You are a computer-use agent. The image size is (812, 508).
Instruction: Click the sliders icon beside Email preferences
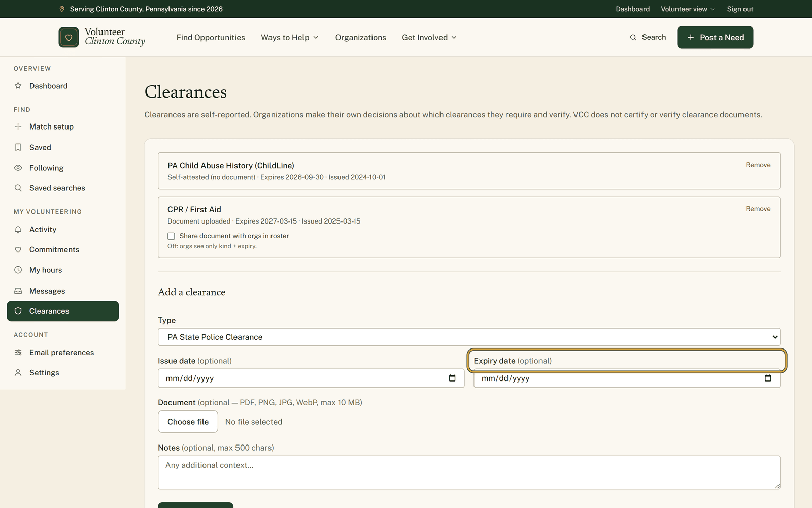[x=18, y=352]
